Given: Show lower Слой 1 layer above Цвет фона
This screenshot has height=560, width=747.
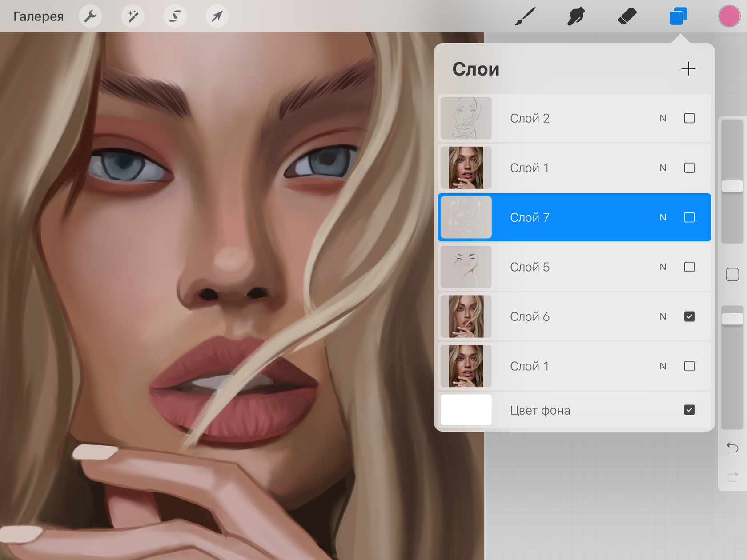Looking at the screenshot, I should click(689, 366).
